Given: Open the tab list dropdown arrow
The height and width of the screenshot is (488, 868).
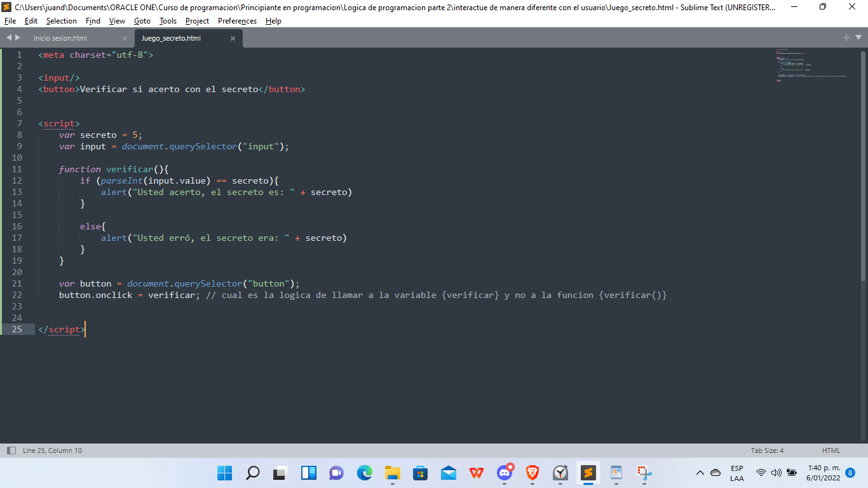Looking at the screenshot, I should click(857, 38).
